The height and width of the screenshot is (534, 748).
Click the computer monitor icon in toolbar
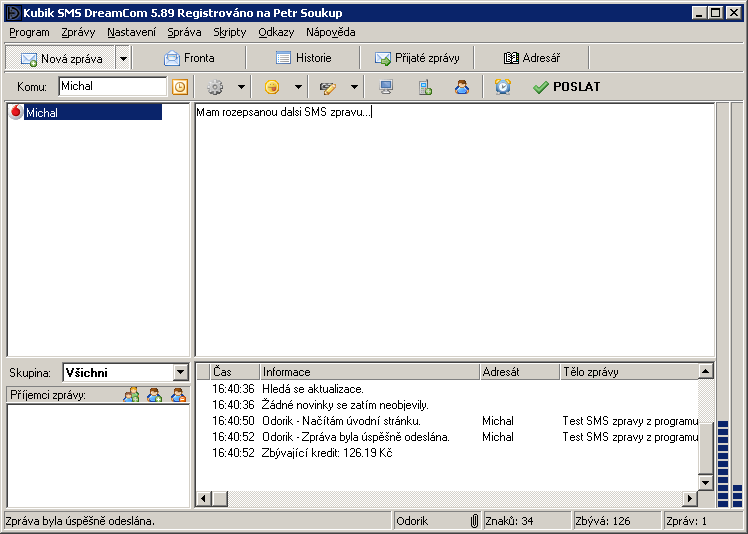pyautogui.click(x=386, y=87)
